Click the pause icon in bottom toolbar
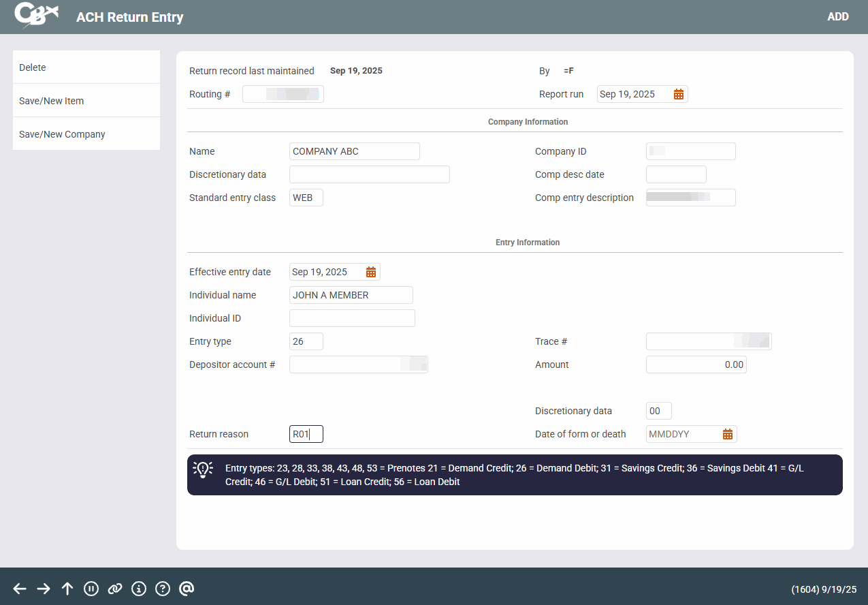 click(x=91, y=589)
